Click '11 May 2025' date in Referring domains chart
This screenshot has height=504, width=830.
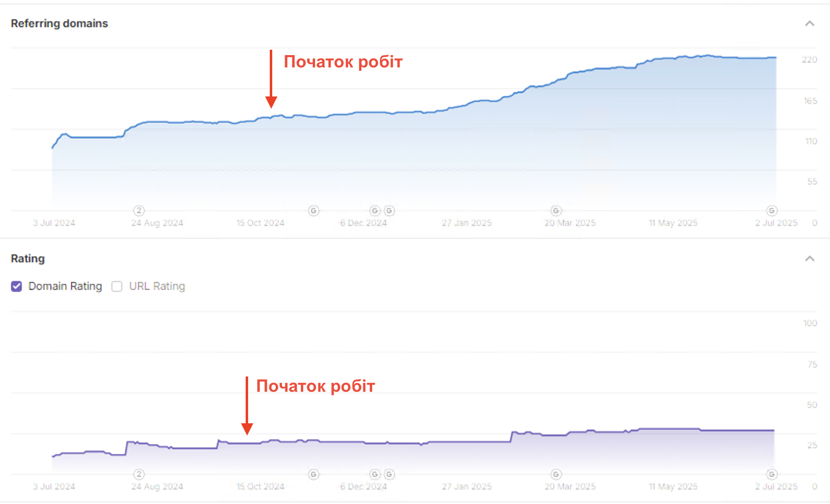673,223
